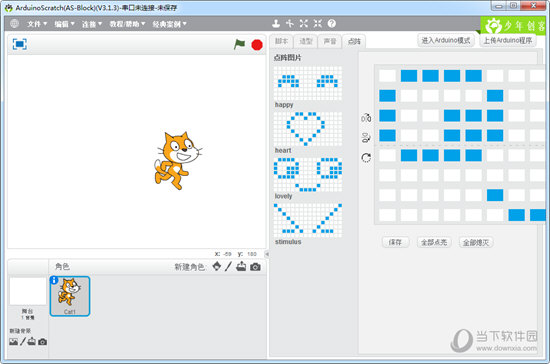Create new sprite from camera icon
This screenshot has width=550, height=364.
(x=255, y=267)
